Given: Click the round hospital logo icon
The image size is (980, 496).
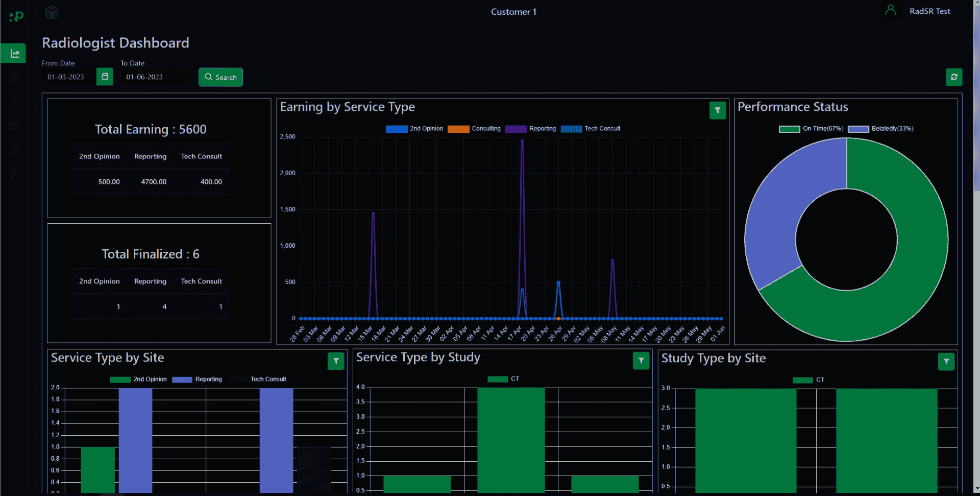Looking at the screenshot, I should coord(52,12).
